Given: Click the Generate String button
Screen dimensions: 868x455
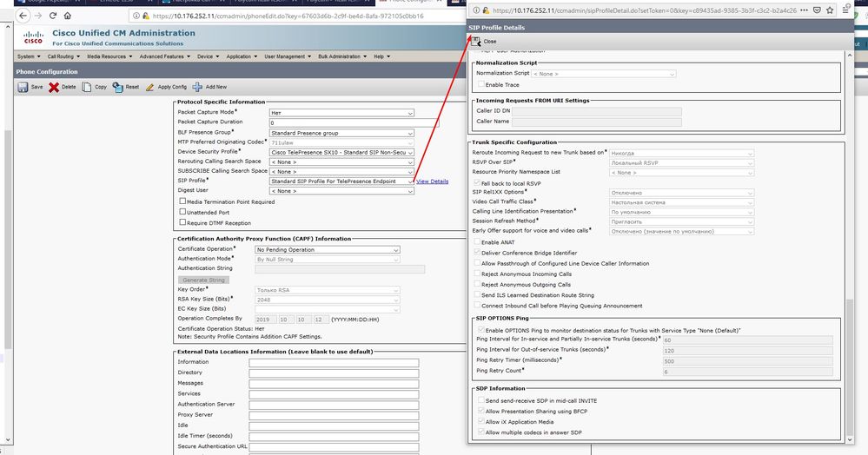Looking at the screenshot, I should pyautogui.click(x=203, y=280).
